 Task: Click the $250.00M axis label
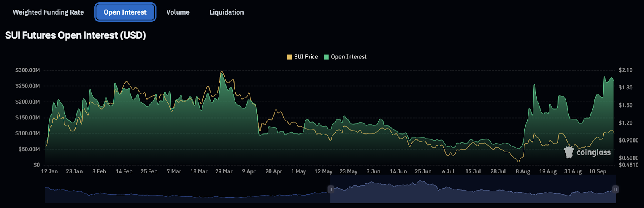[27, 86]
